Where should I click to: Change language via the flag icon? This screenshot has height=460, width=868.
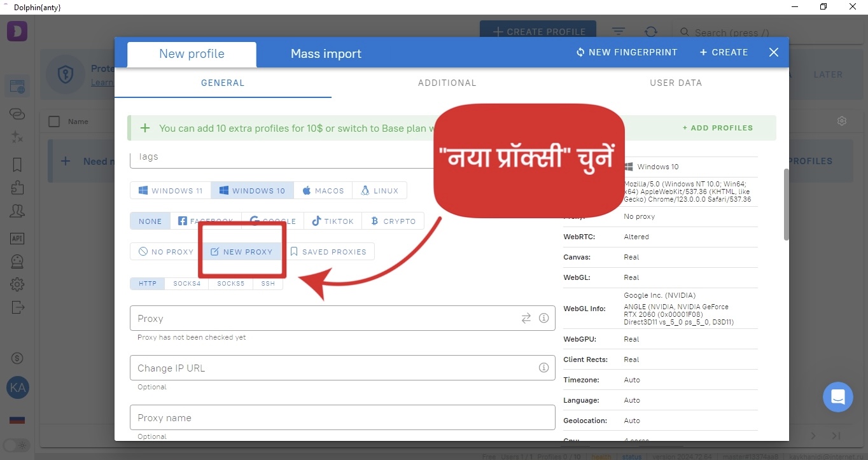click(17, 421)
